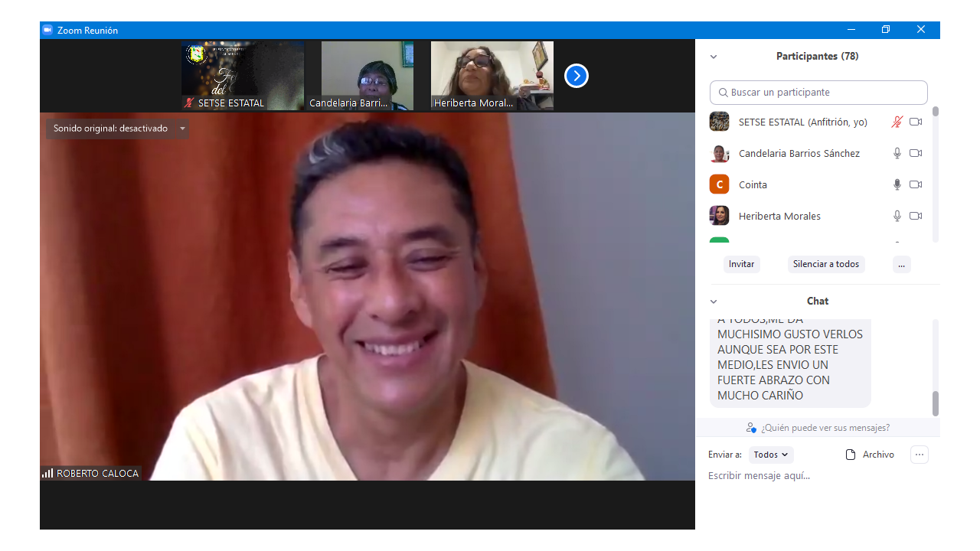Select the SETSE ESTATAL video thumbnail
980x551 pixels.
point(243,76)
